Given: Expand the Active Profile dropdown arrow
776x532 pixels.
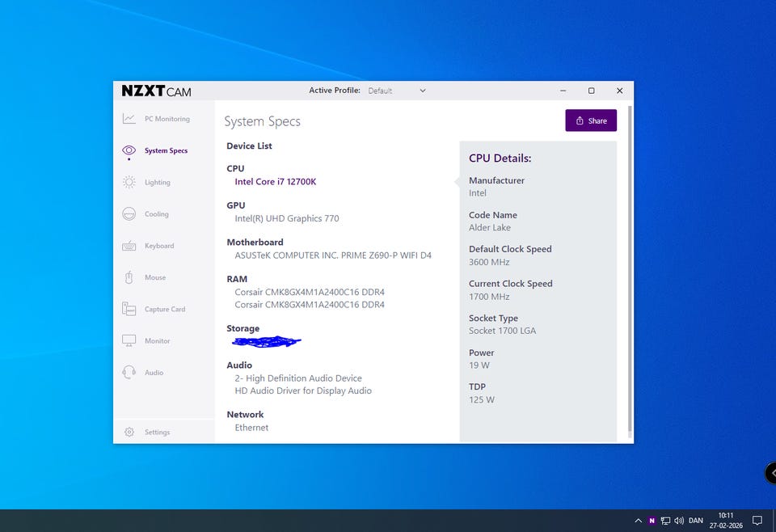Looking at the screenshot, I should point(423,91).
